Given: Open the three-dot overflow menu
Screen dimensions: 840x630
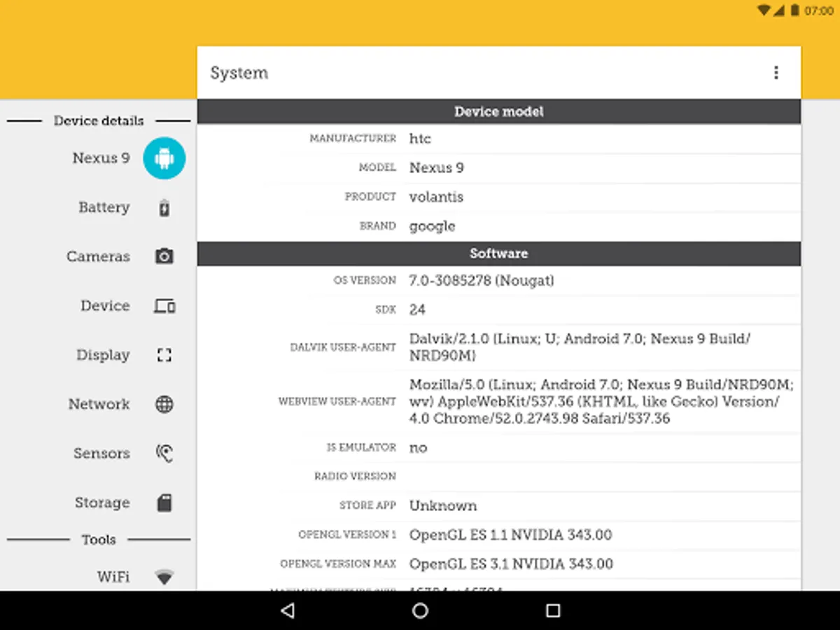Looking at the screenshot, I should click(776, 73).
